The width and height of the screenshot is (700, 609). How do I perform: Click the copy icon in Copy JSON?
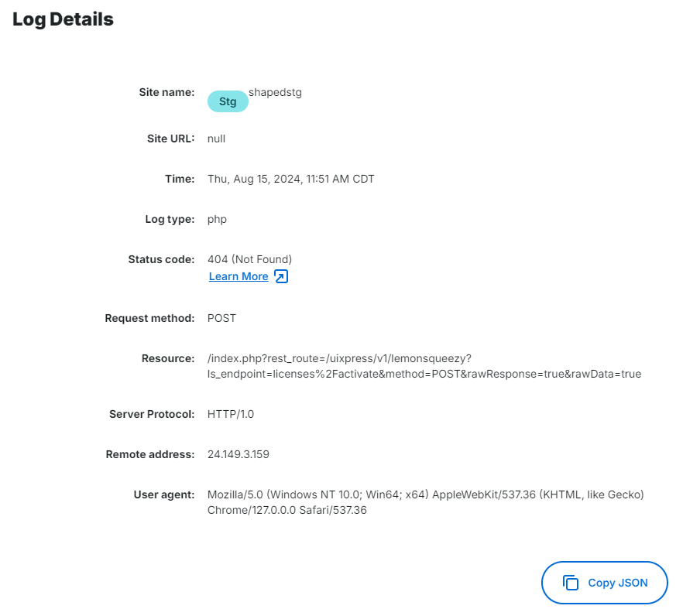tap(571, 583)
